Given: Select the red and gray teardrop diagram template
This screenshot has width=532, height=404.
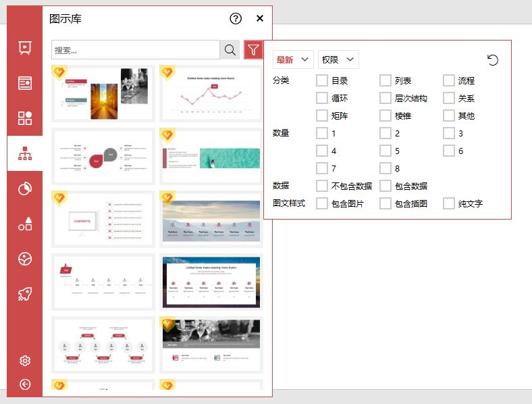Looking at the screenshot, I should coord(103,157).
